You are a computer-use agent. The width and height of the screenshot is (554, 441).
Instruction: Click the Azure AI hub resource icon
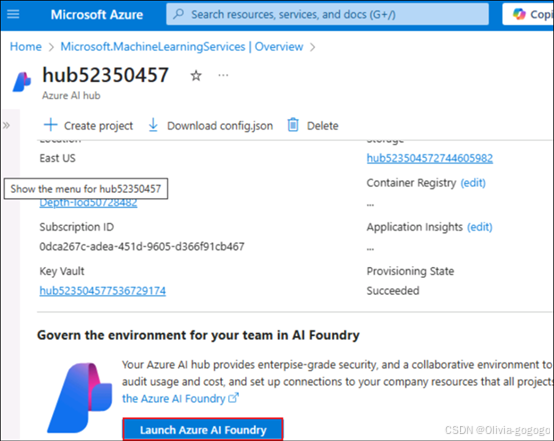pos(22,82)
